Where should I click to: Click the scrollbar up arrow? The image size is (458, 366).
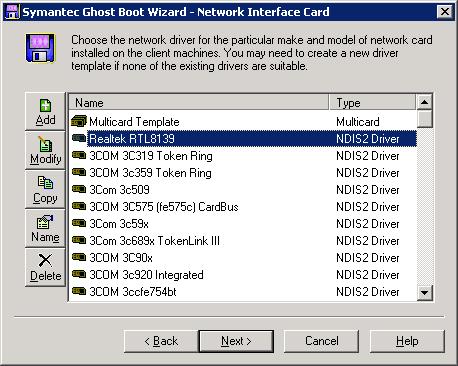click(x=424, y=102)
